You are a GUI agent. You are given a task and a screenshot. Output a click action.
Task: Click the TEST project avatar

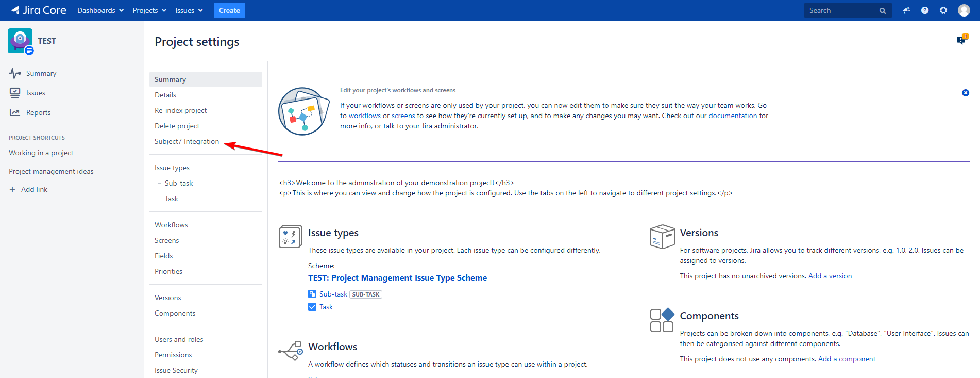(x=20, y=41)
